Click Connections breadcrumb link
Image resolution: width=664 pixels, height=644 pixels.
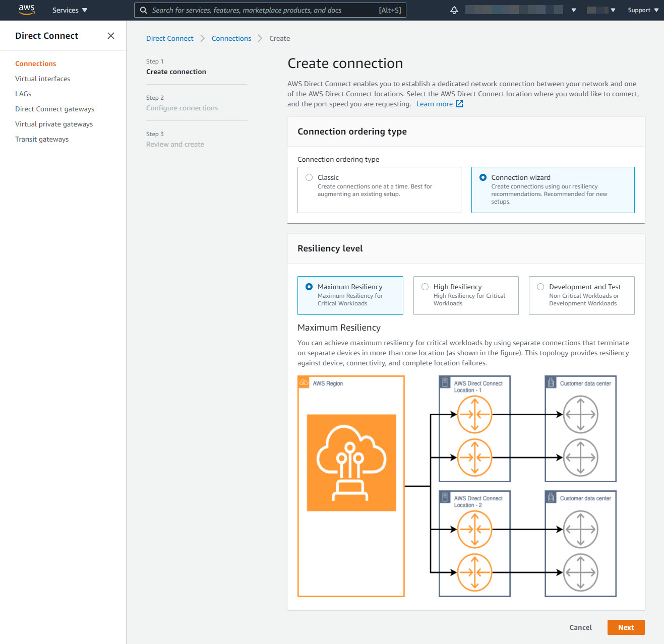coord(231,38)
